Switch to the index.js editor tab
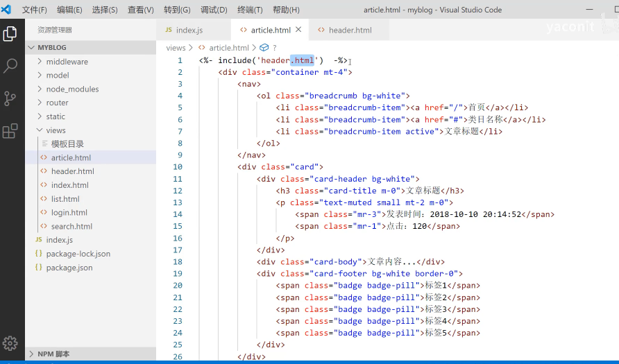 (194, 30)
